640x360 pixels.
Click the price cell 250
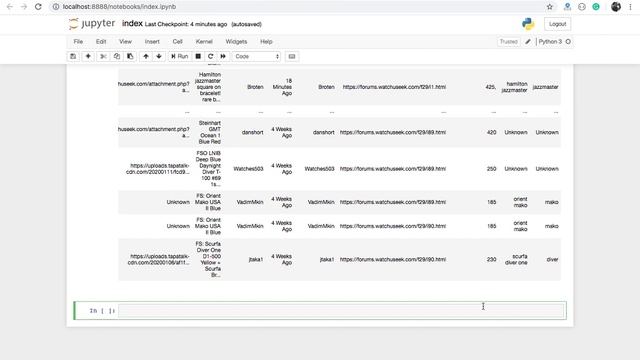click(x=491, y=169)
